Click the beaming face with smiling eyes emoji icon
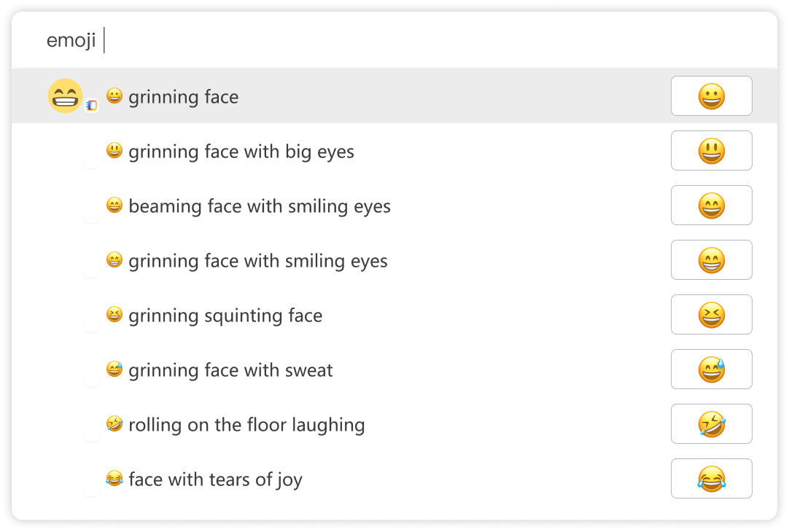The width and height of the screenshot is (789, 532). tap(114, 205)
